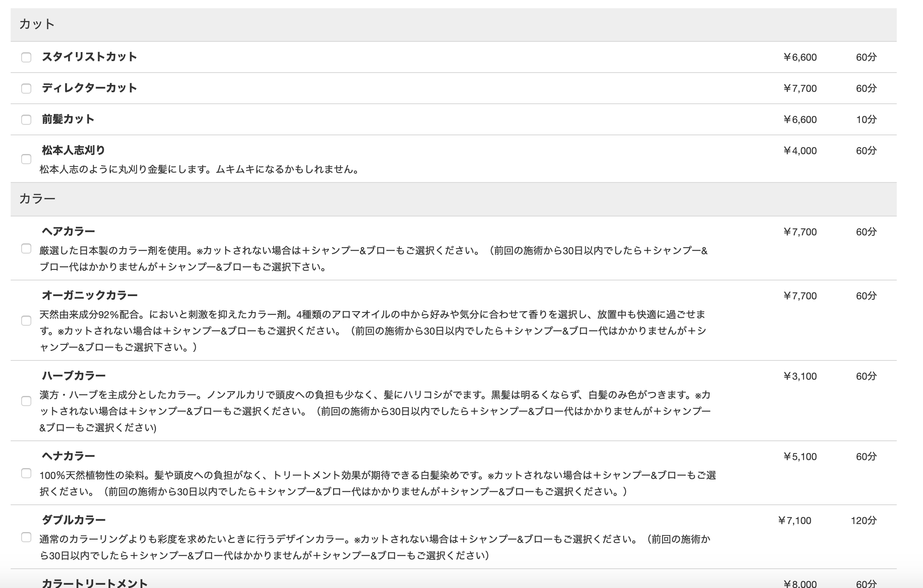Click the カラー section header
Image resolution: width=923 pixels, height=588 pixels.
pos(453,199)
